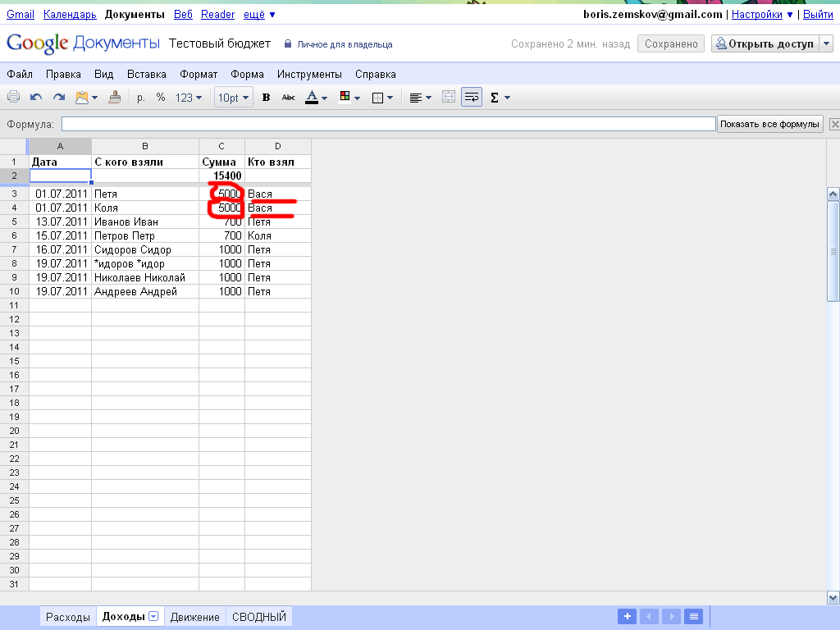Image resolution: width=840 pixels, height=630 pixels.
Task: Open the Σ functions dropdown
Action: pyautogui.click(x=500, y=98)
